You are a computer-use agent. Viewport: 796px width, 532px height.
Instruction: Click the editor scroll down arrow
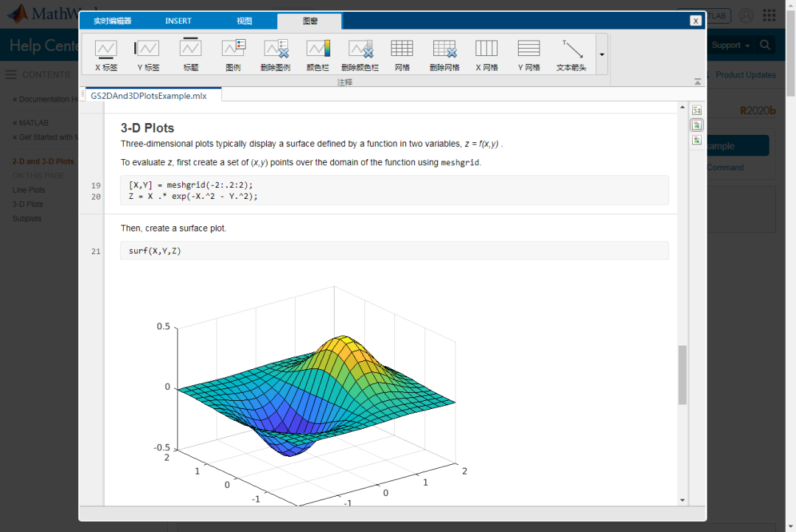coord(682,500)
